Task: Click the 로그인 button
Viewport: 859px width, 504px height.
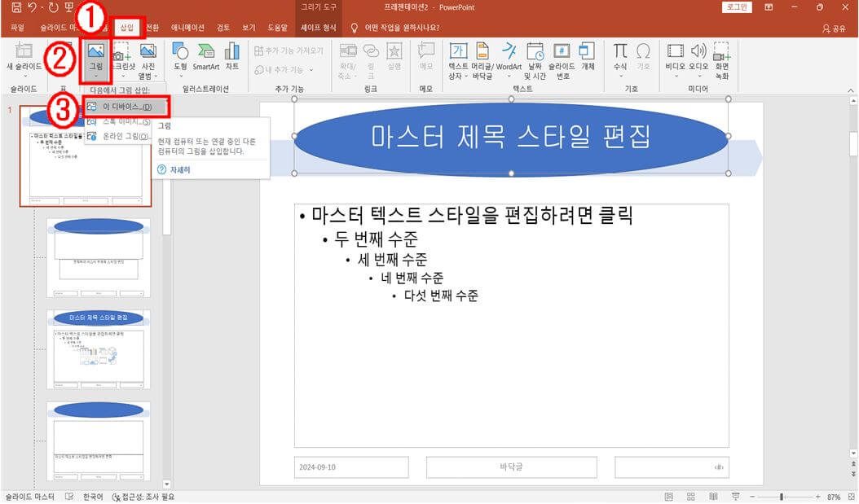Action: point(738,7)
